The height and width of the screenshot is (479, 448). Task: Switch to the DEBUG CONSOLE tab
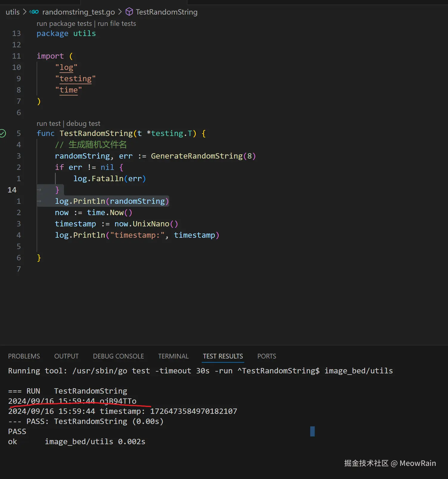coord(118,356)
